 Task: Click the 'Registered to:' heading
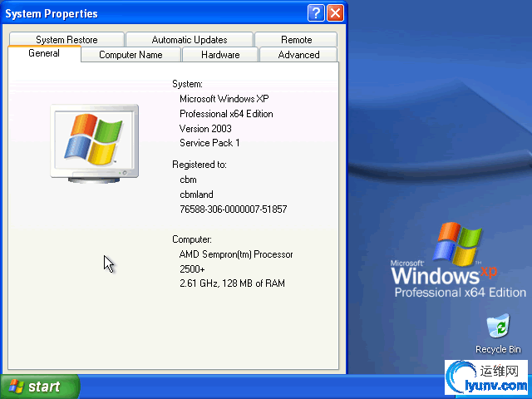click(x=199, y=165)
